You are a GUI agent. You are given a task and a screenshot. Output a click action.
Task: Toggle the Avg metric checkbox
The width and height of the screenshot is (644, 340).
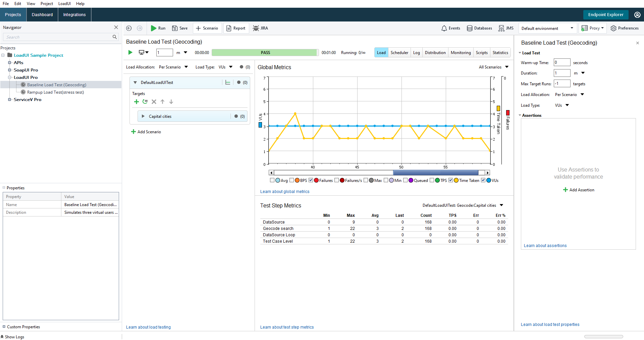click(x=272, y=180)
